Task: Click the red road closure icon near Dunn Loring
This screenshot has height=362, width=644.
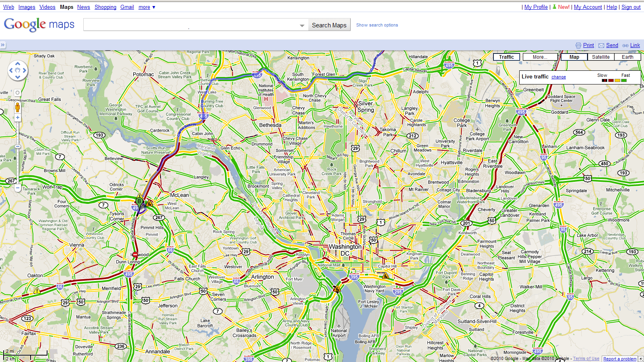Action: (x=135, y=255)
